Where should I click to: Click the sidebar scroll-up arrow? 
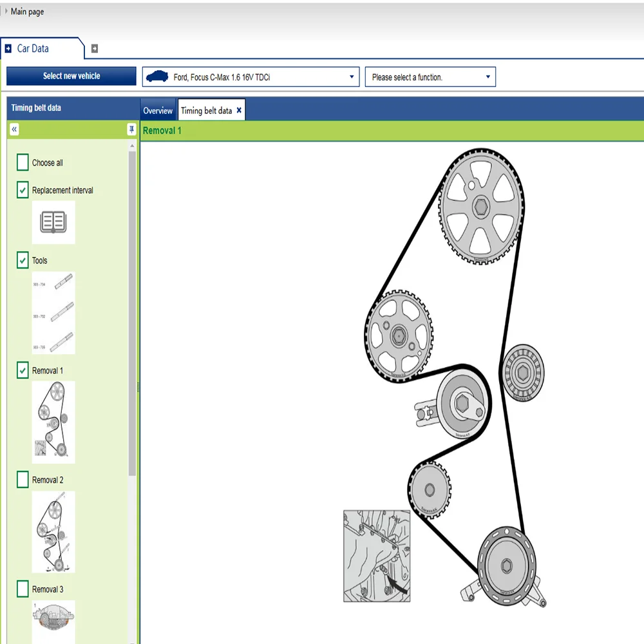[132, 146]
